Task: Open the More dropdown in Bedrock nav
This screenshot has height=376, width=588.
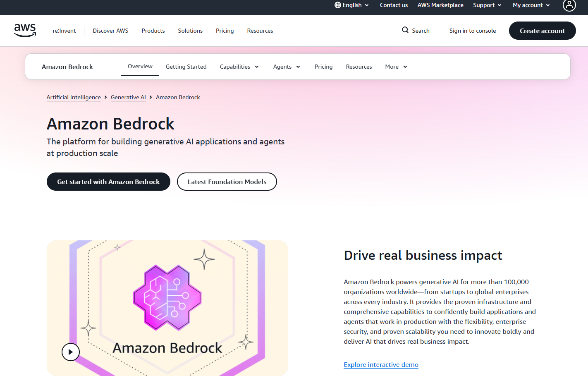Action: click(x=396, y=67)
